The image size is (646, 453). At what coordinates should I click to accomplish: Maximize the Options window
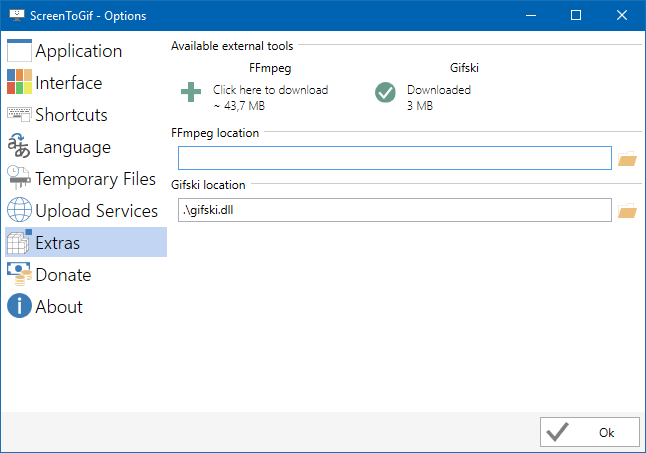click(576, 15)
